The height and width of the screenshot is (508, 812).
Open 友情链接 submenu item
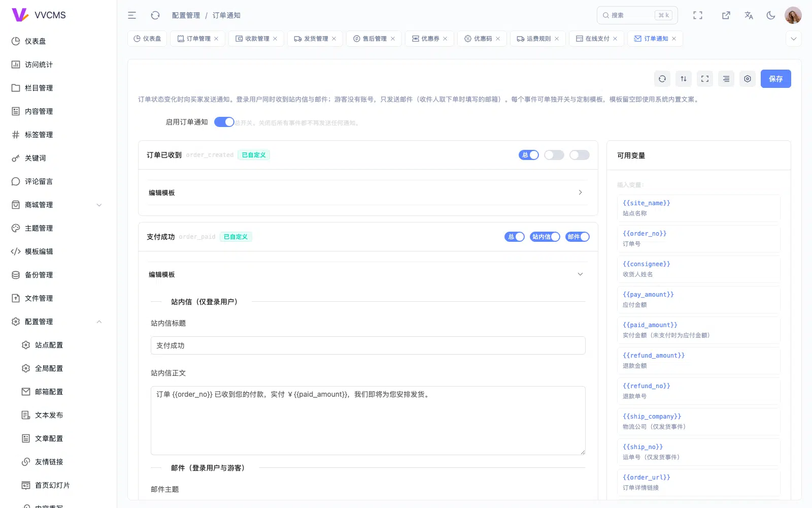(x=58, y=462)
